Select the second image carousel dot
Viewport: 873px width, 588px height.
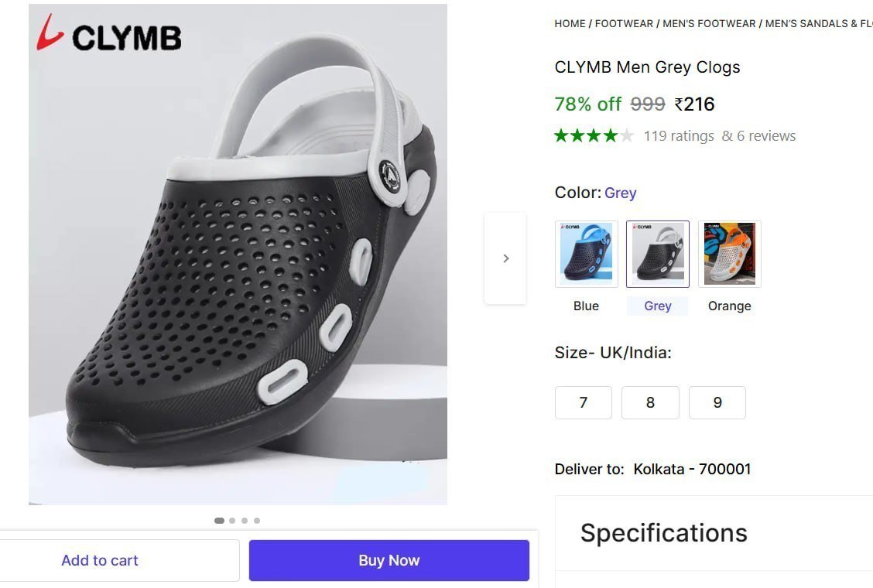click(232, 521)
